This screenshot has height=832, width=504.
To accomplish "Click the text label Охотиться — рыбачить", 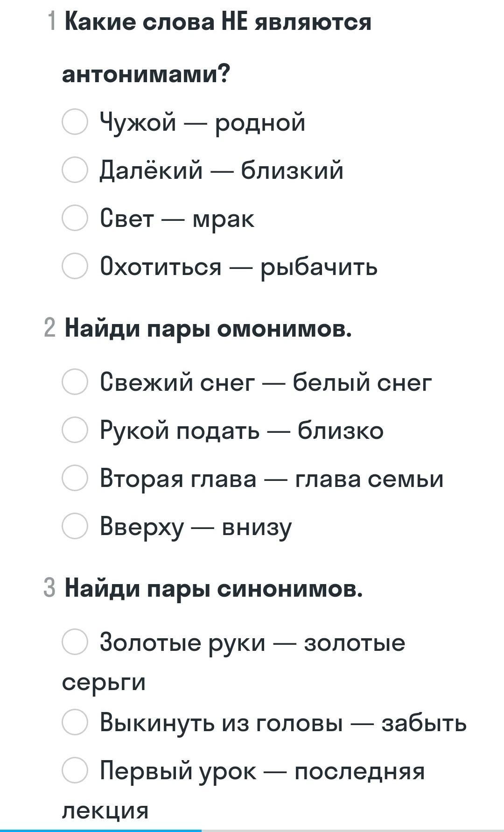I will click(238, 267).
